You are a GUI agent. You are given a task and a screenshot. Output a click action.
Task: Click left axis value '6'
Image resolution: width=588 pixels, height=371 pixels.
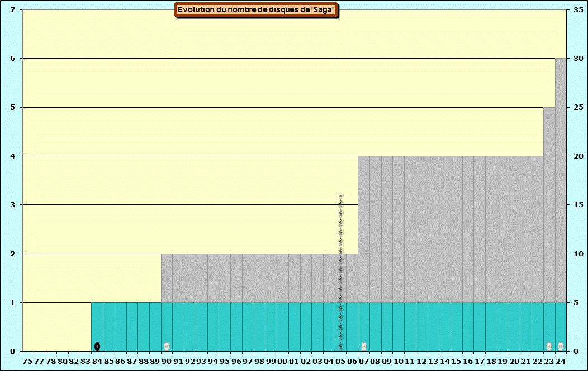(13, 59)
